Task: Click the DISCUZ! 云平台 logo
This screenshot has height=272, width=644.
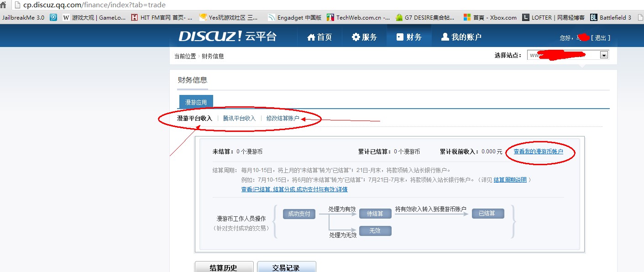Action: click(227, 37)
